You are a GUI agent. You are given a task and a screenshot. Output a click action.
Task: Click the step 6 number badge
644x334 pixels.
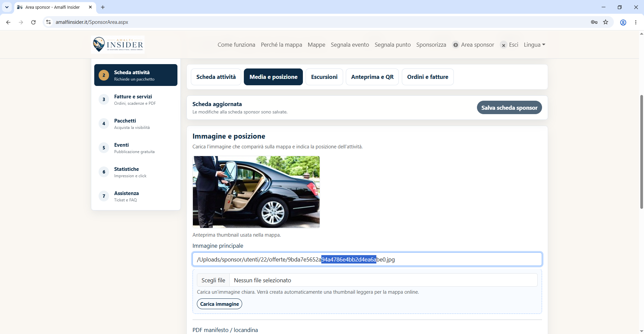click(x=104, y=172)
